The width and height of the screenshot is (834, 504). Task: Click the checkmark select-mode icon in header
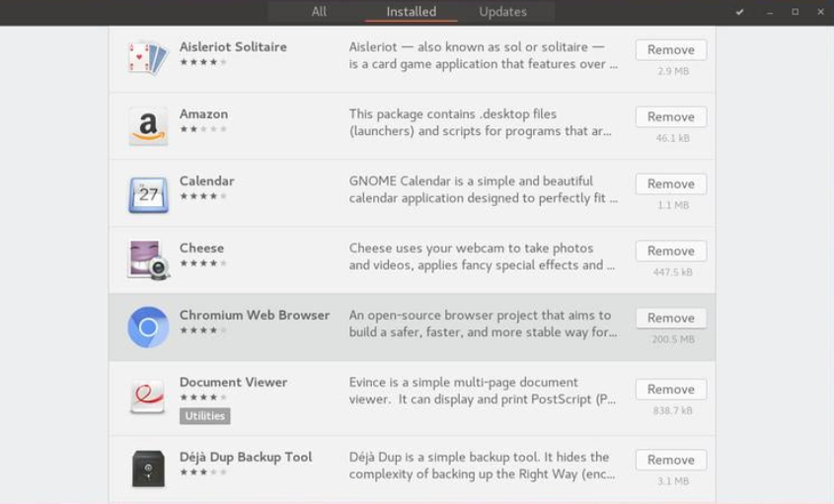click(739, 12)
